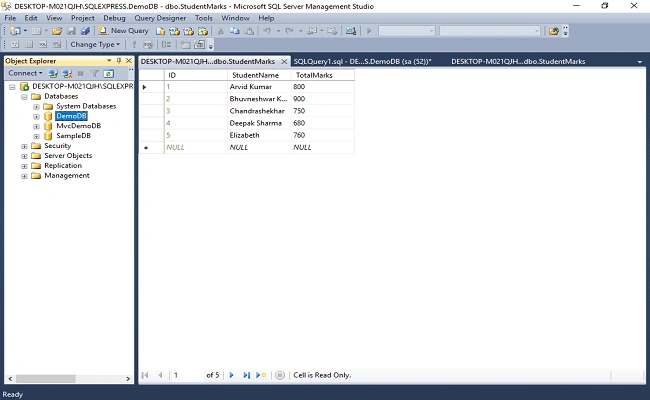This screenshot has height=400, width=650.
Task: Click the Analysis Services DMX Query icon
Action: [x=189, y=31]
